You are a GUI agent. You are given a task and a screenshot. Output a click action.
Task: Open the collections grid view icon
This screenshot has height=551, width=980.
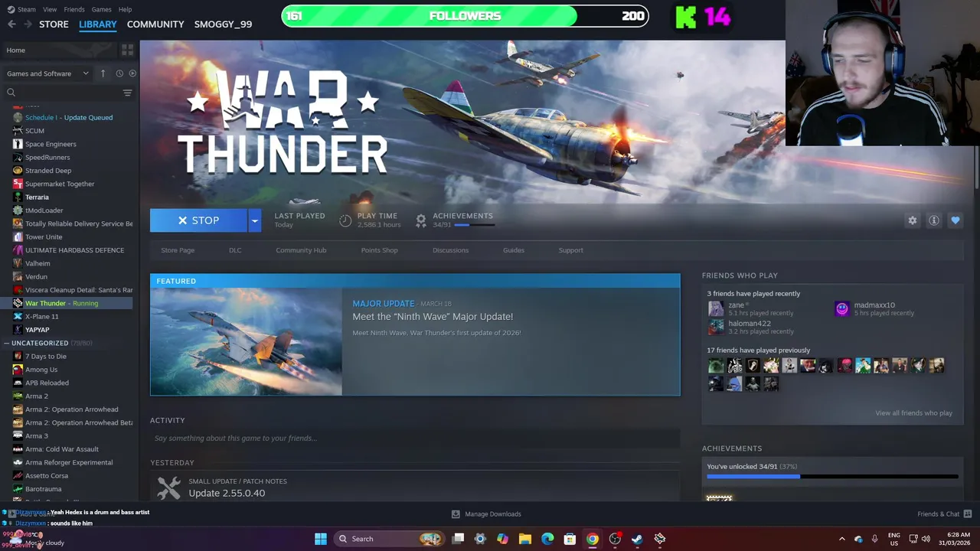pyautogui.click(x=127, y=50)
